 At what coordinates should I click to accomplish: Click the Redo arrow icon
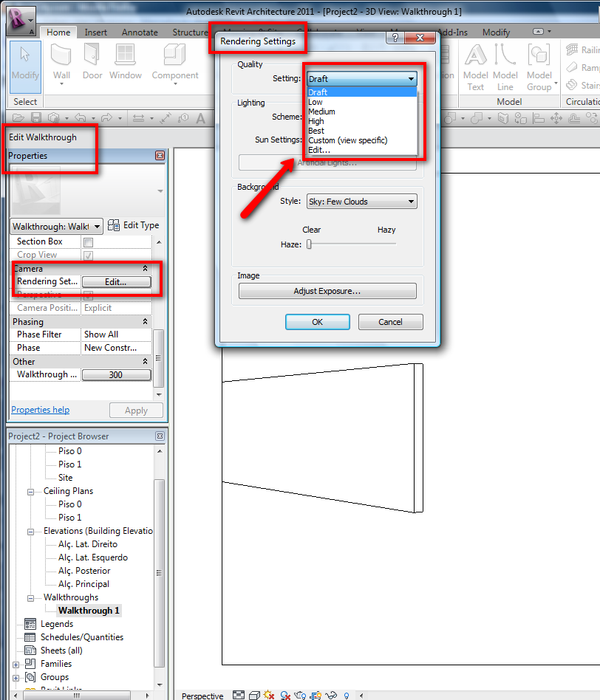[x=107, y=118]
